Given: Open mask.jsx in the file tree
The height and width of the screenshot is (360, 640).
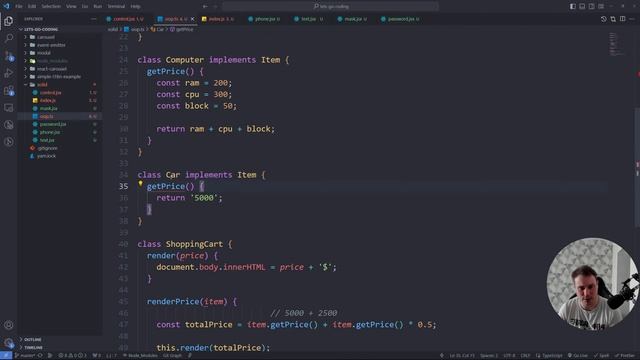Looking at the screenshot, I should point(59,109).
